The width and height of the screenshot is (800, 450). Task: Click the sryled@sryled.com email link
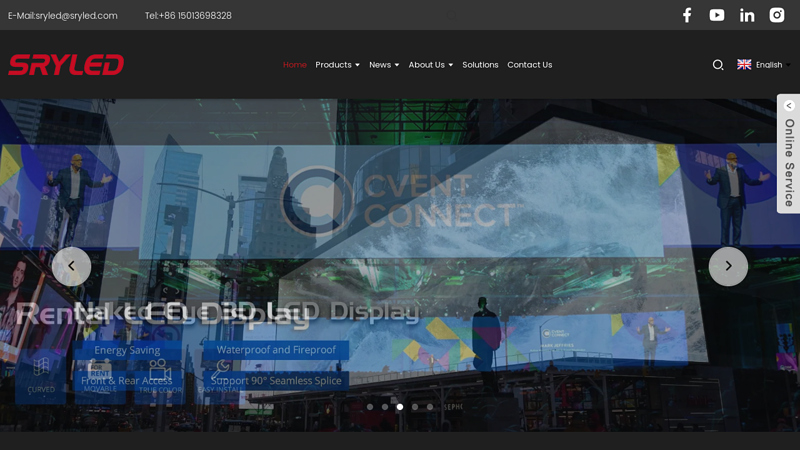tap(77, 16)
